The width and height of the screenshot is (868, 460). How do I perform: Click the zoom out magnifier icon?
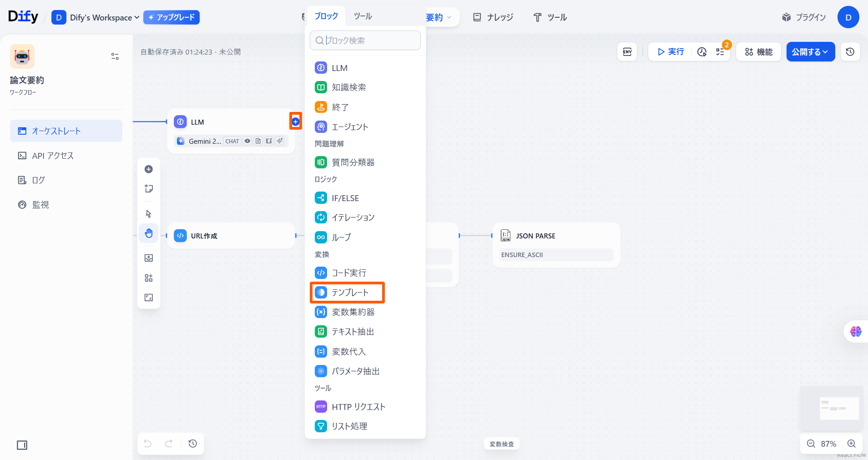(811, 444)
